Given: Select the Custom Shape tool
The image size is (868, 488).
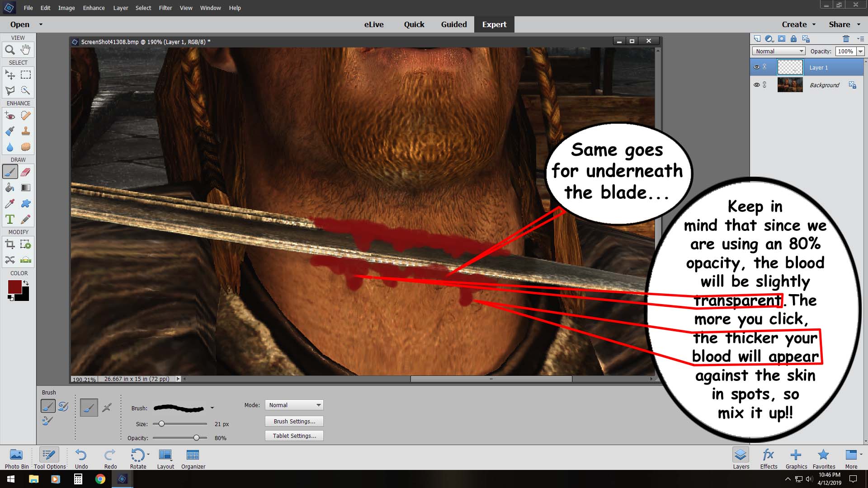Looking at the screenshot, I should tap(26, 203).
